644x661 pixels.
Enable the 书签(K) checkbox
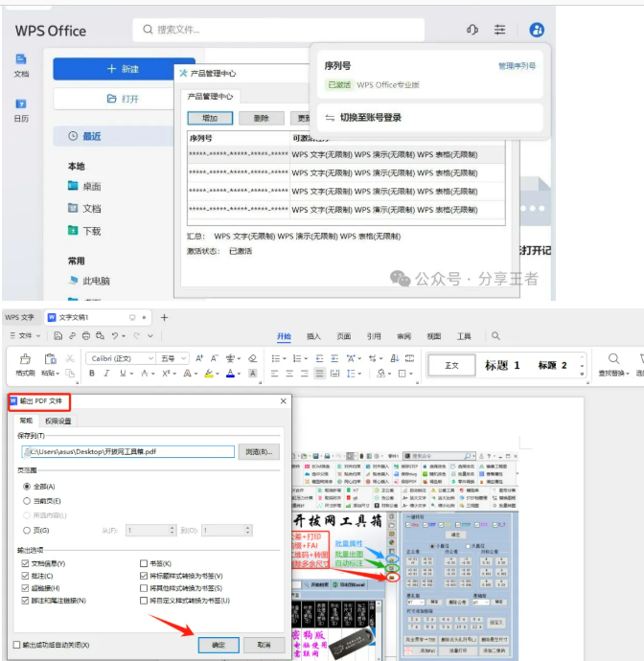(144, 563)
